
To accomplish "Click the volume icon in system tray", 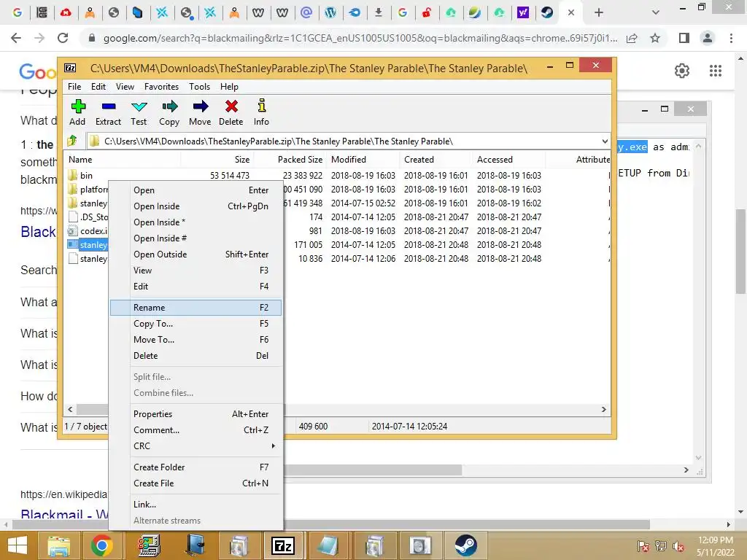I will (x=678, y=545).
